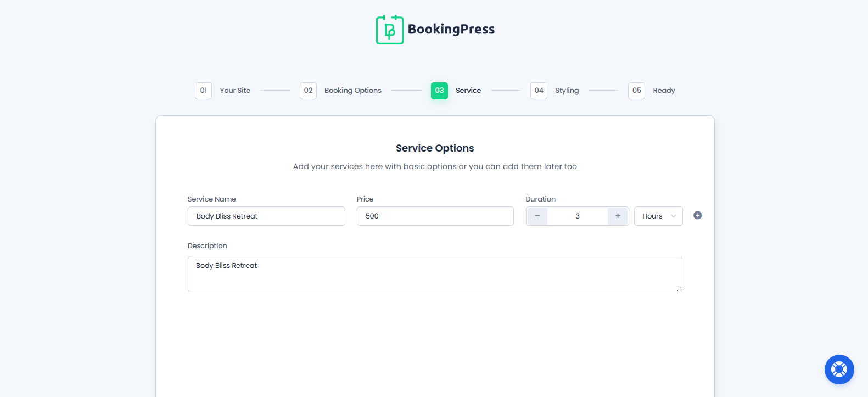Click the duration value field showing 3
Screen dimensions: 868x397
pyautogui.click(x=578, y=216)
